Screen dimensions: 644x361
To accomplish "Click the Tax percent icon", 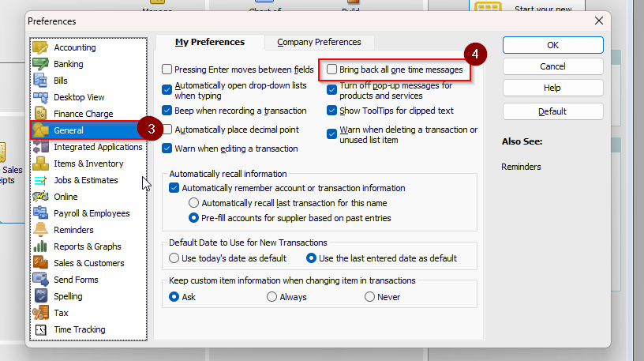I will click(40, 313).
